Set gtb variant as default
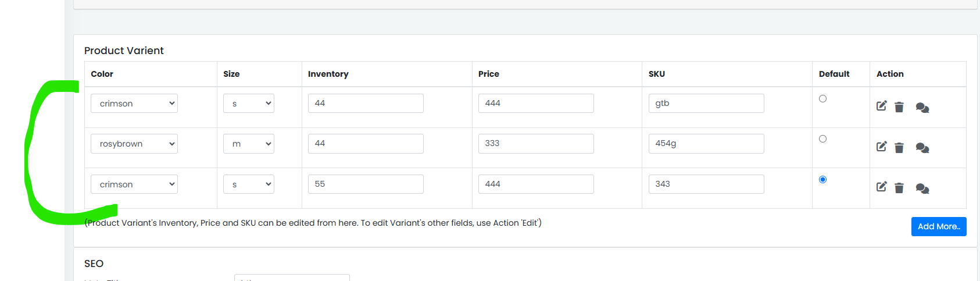 coord(822,99)
